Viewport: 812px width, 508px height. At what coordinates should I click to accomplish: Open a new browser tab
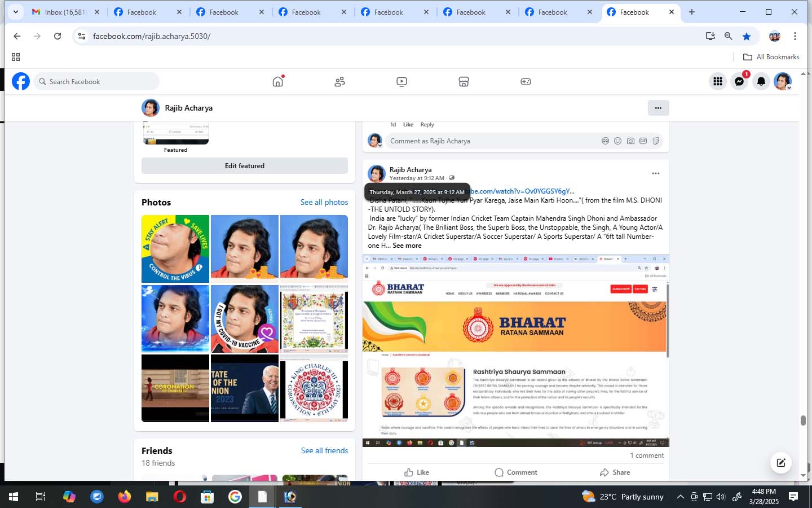pyautogui.click(x=692, y=12)
